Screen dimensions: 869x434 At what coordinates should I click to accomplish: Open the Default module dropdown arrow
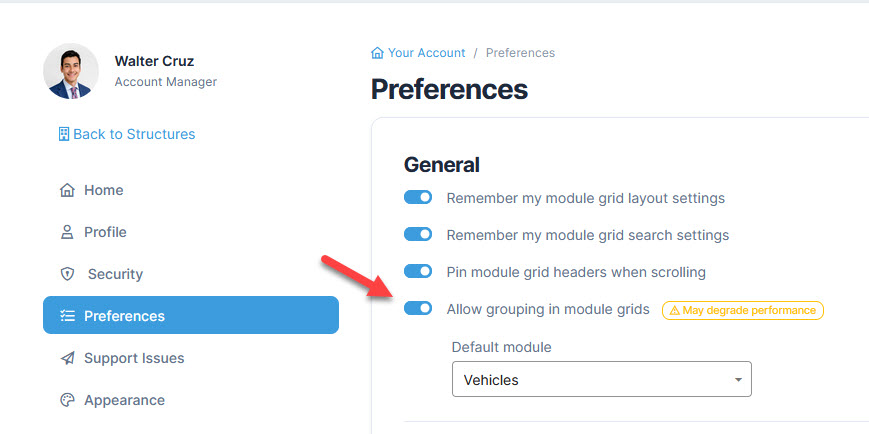click(738, 380)
